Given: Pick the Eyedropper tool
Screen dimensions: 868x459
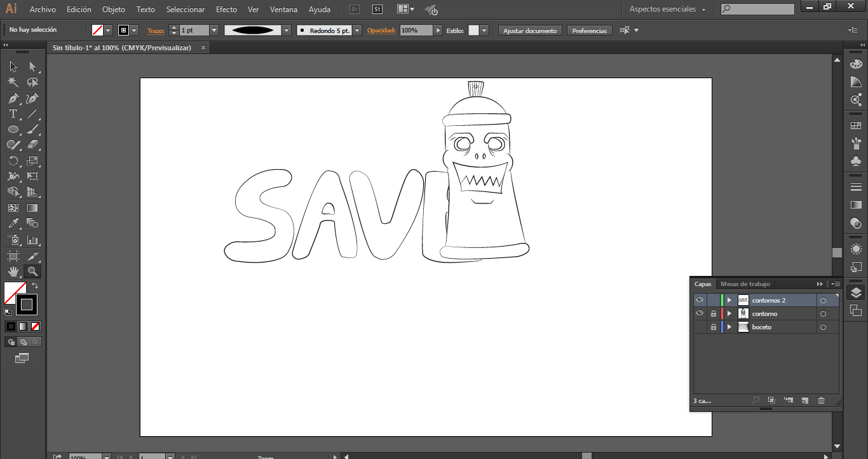Looking at the screenshot, I should click(x=13, y=223).
